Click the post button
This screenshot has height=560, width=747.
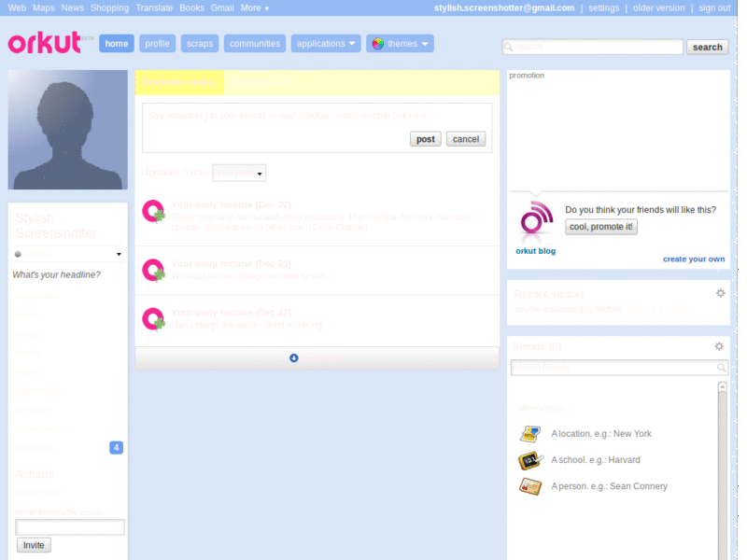point(426,138)
